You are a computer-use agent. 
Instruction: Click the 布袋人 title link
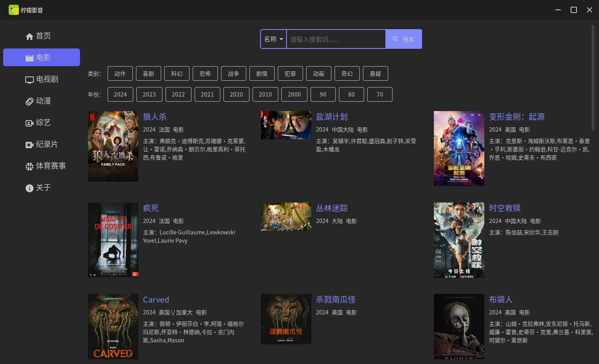[x=501, y=299]
